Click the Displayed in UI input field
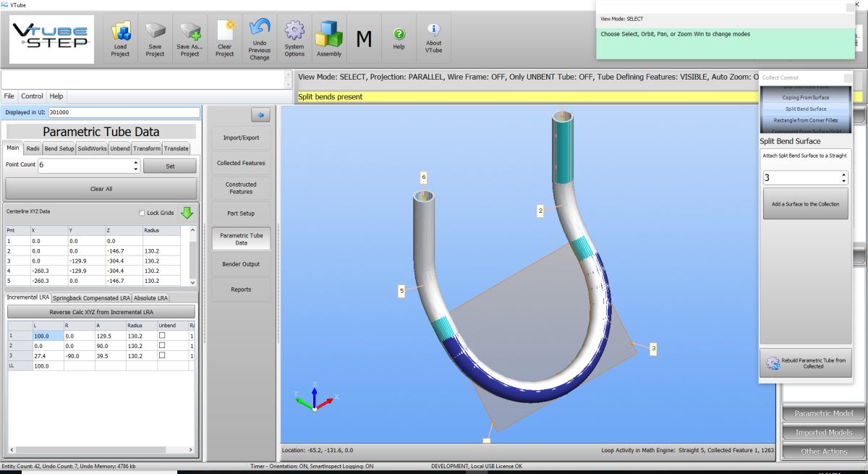The width and height of the screenshot is (868, 474). pos(123,112)
